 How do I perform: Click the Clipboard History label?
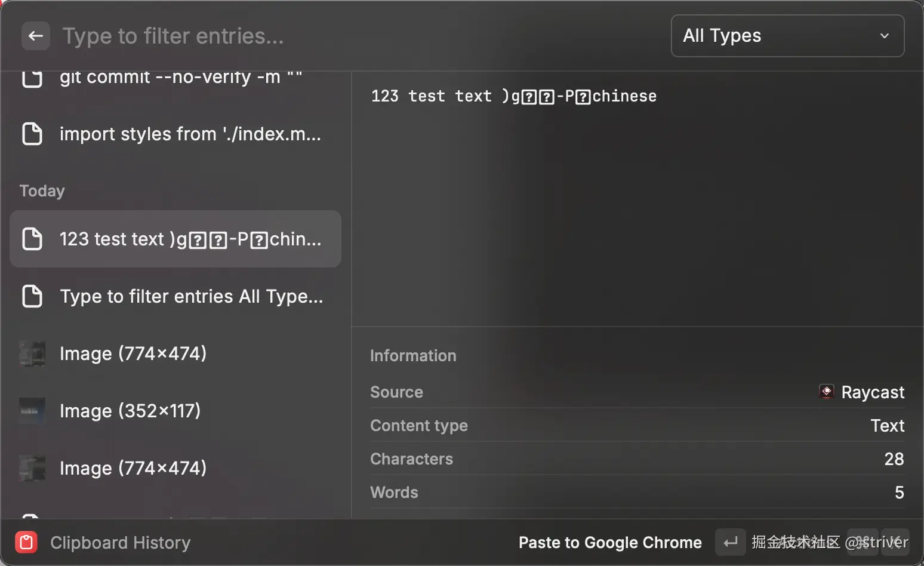(x=121, y=542)
